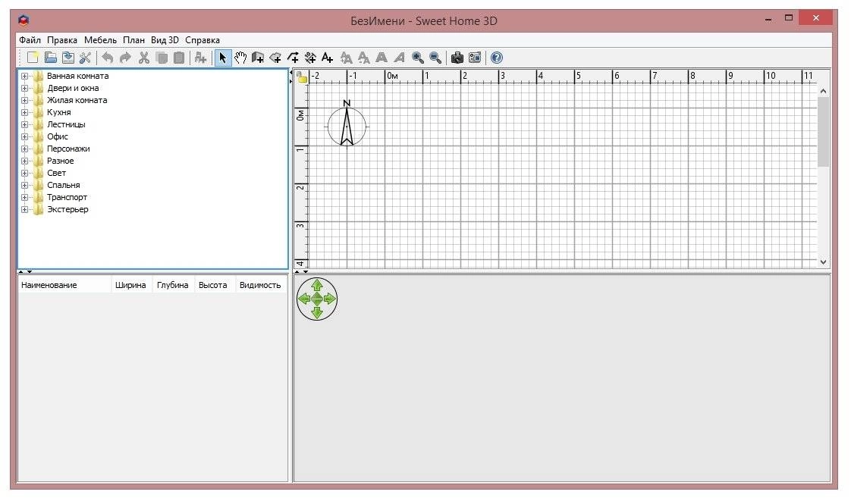Increase text size toolbar icon
851x504 pixels.
[346, 58]
